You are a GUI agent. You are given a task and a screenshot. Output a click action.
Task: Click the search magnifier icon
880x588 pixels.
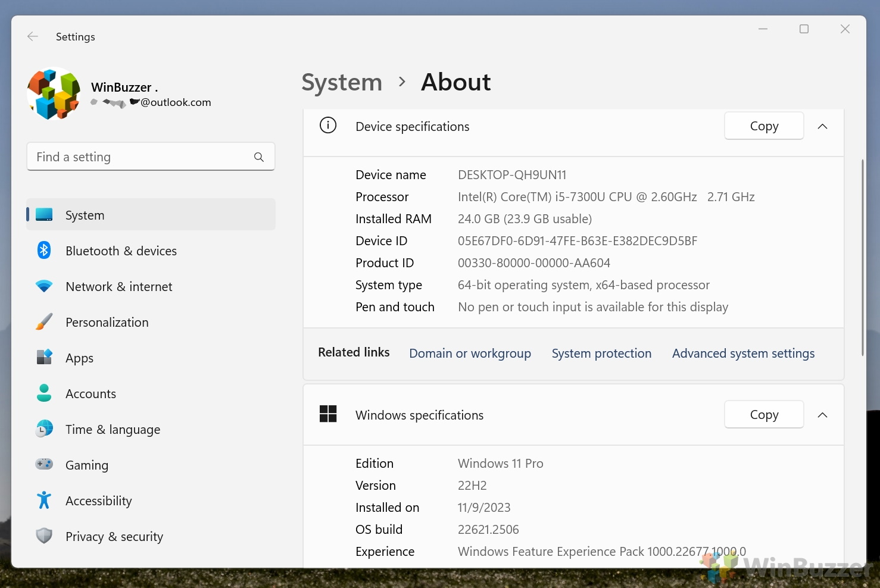(259, 157)
